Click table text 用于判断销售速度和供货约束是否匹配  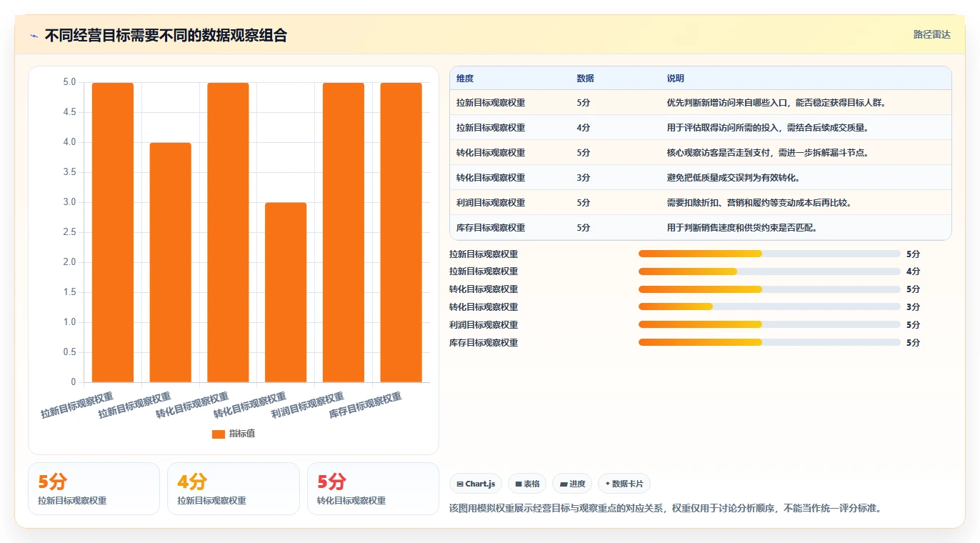pos(739,228)
